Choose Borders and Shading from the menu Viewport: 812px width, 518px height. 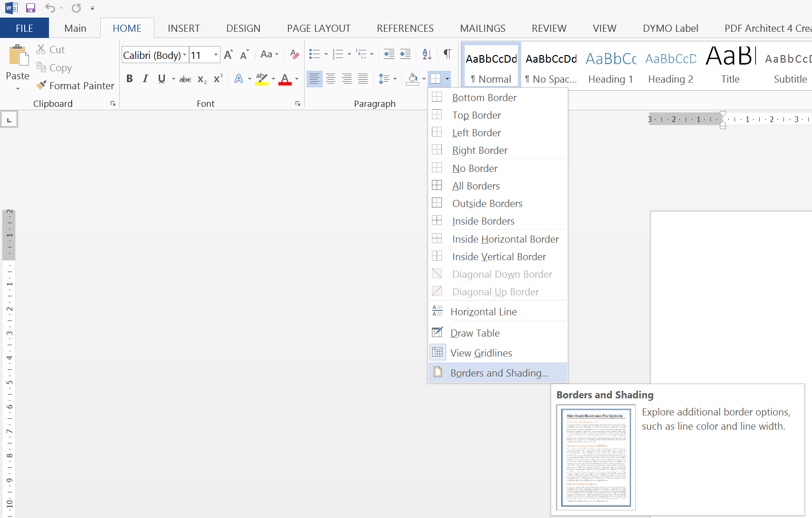498,373
